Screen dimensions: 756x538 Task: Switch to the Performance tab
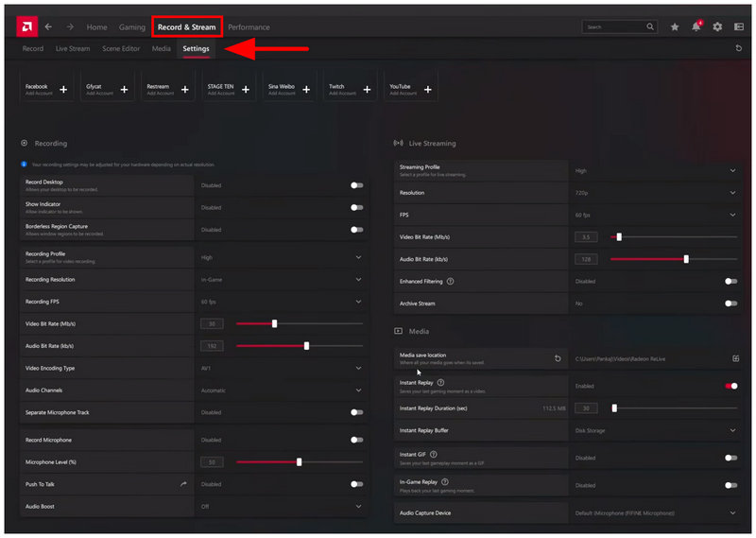249,27
